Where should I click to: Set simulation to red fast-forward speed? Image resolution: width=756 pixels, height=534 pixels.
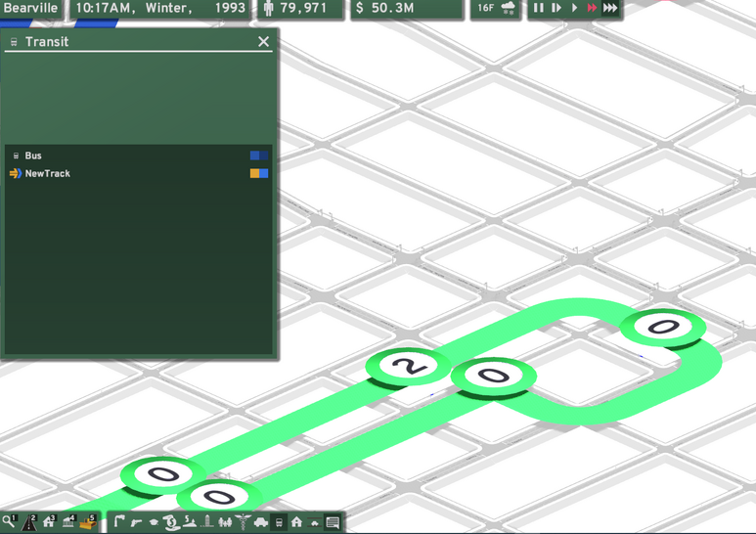click(592, 8)
